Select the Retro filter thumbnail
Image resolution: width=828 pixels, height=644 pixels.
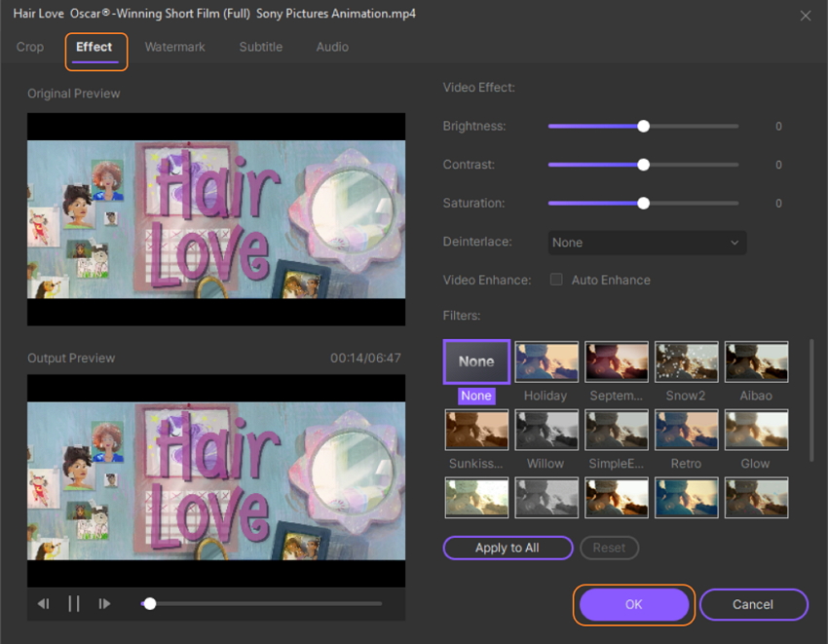coord(687,430)
